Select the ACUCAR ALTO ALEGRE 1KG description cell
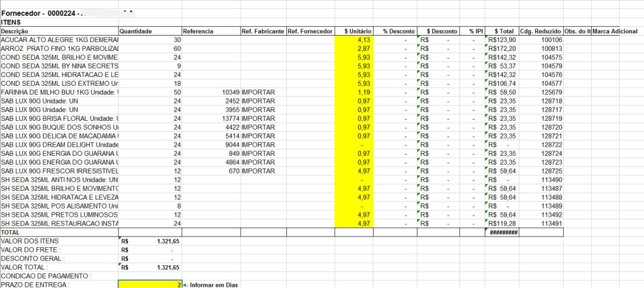Viewport: 644px width, 288px height. (59, 40)
